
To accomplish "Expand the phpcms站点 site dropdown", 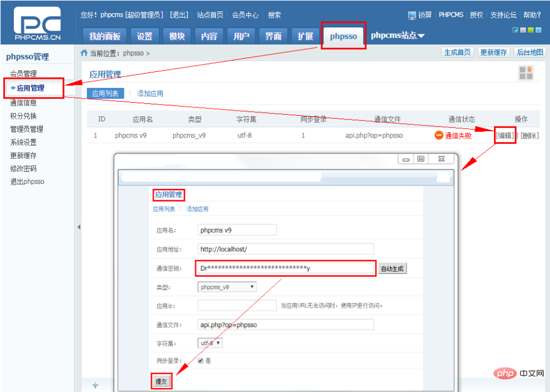I will (398, 35).
